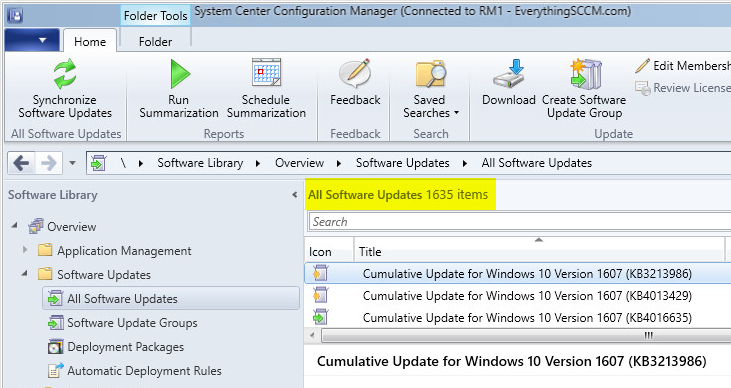Click update icon for KB4016635 row
Image resolution: width=731 pixels, height=388 pixels.
(x=321, y=317)
